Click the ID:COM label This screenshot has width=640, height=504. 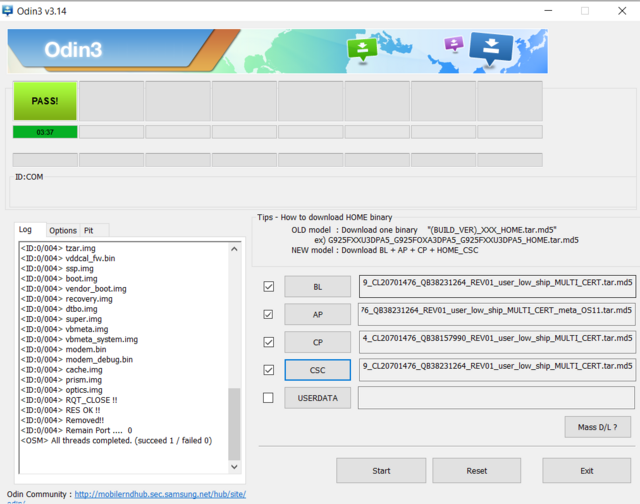coord(29,177)
